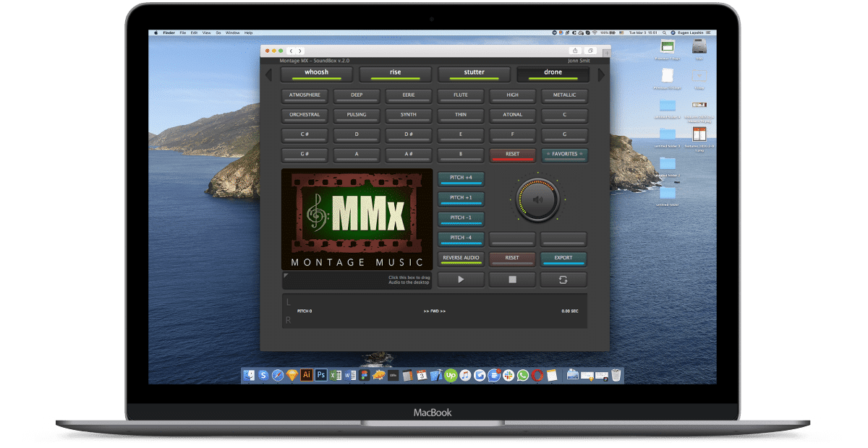Open Safari from the dock
Image resolution: width=868 pixels, height=448 pixels.
278,375
